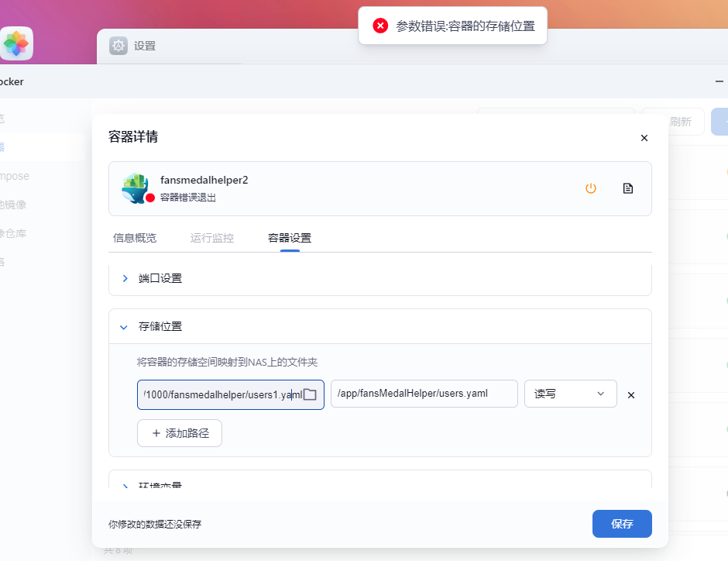Click the 参数错误 error message text

pyautogui.click(x=465, y=26)
